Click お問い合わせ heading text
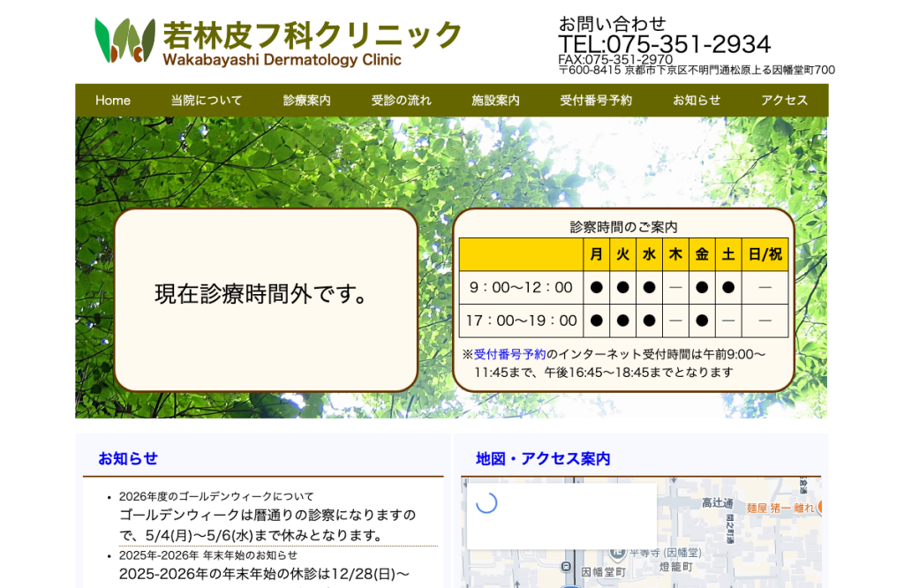 pos(613,24)
